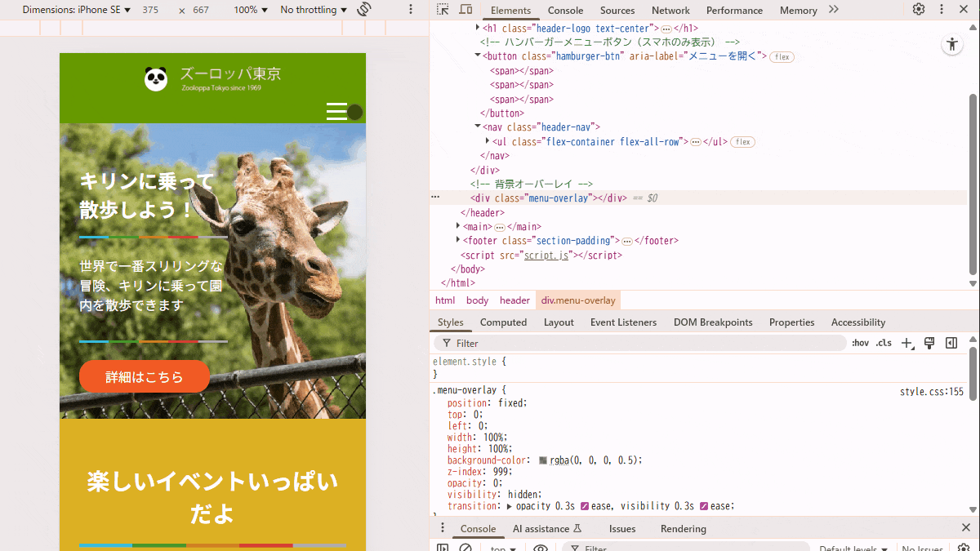
Task: Edit the device width field showing 375
Action: click(x=150, y=10)
